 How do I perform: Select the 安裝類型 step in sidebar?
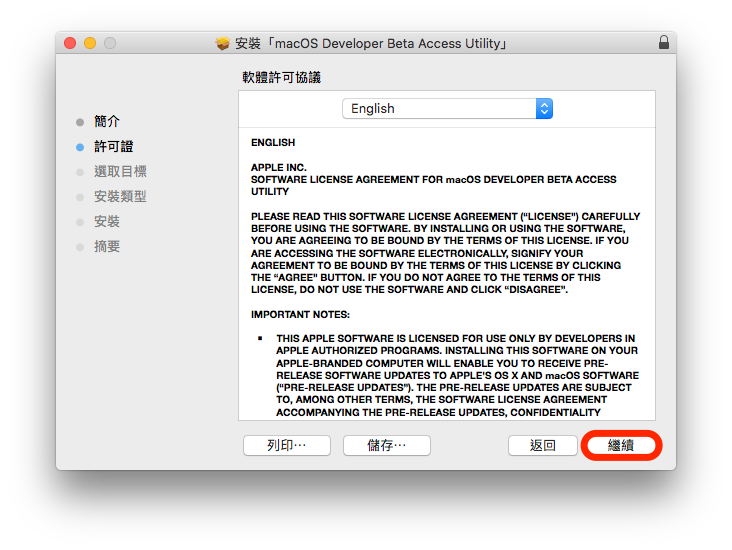[120, 197]
